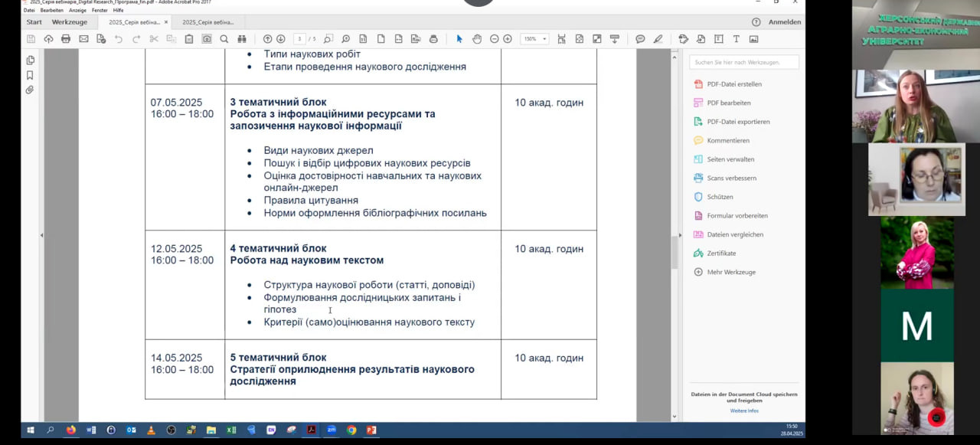Click the search magnifier icon in toolbar
The width and height of the screenshot is (980, 445).
224,39
